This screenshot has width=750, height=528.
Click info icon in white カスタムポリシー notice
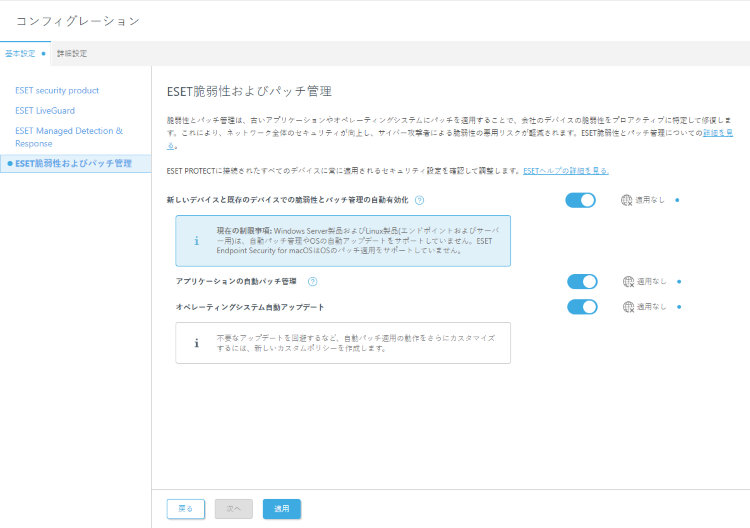[x=197, y=343]
